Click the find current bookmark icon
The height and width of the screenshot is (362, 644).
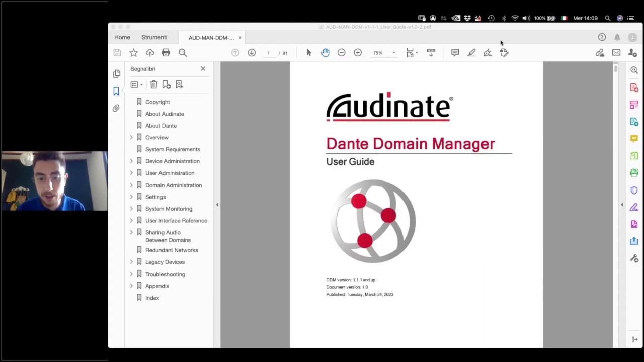(x=179, y=85)
